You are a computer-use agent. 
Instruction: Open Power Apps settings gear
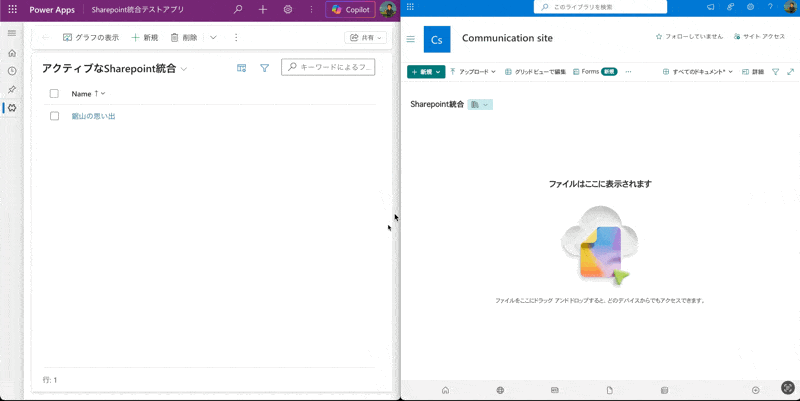288,9
